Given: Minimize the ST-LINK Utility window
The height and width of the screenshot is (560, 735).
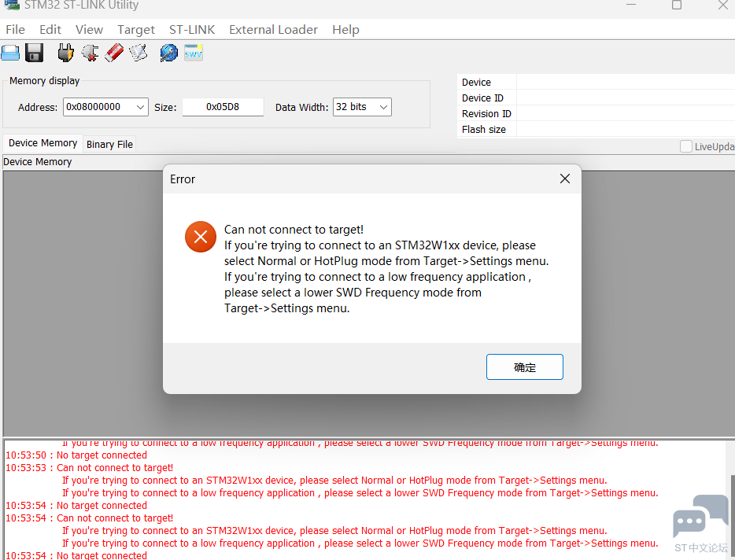Looking at the screenshot, I should pos(631,5).
